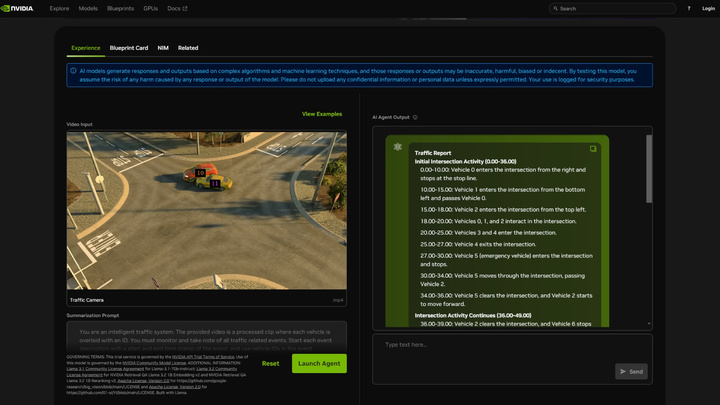Viewport: 720px width, 405px height.
Task: Open the Models page
Action: click(x=88, y=8)
